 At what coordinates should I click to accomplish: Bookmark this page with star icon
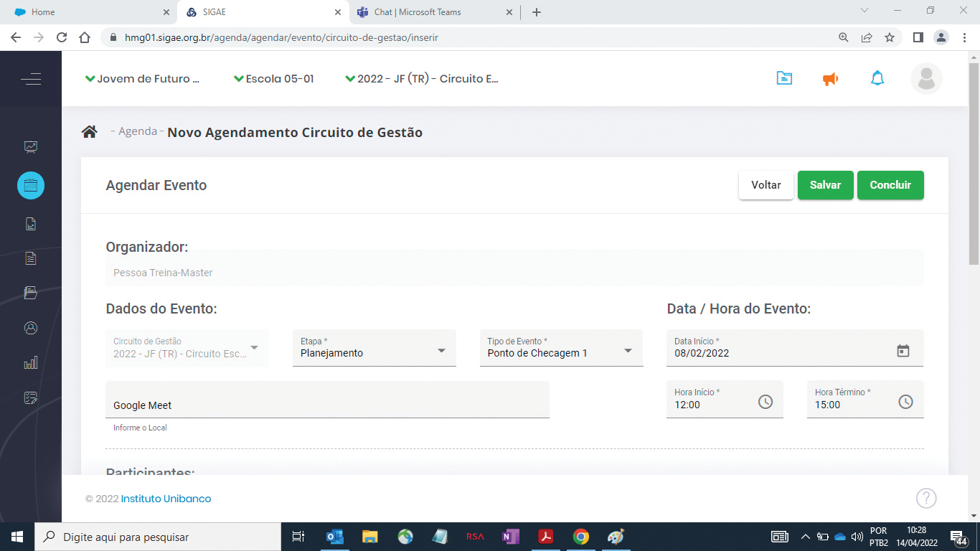(x=890, y=37)
